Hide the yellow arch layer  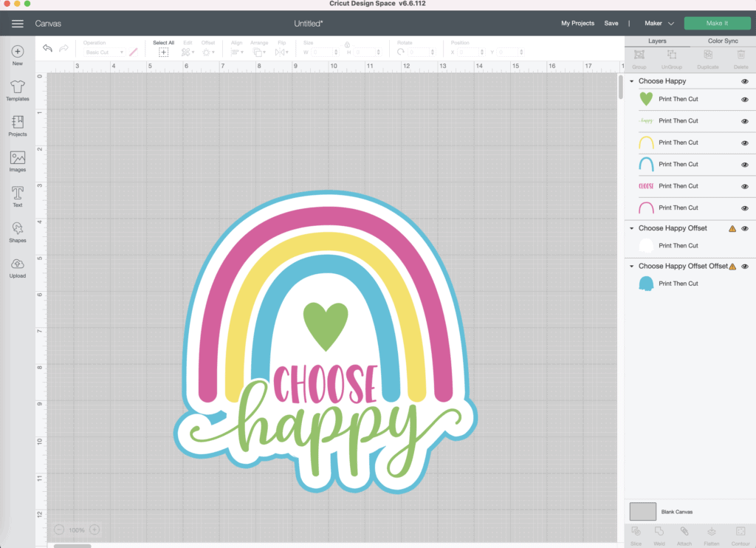745,143
